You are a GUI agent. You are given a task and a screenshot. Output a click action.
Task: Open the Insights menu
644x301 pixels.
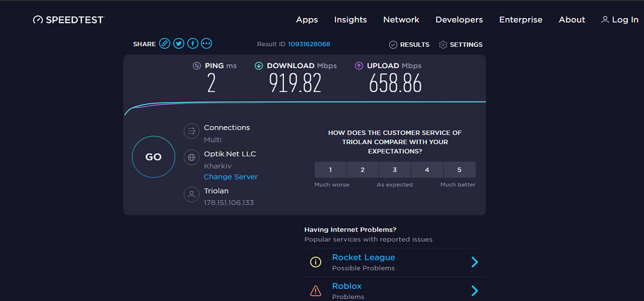350,20
